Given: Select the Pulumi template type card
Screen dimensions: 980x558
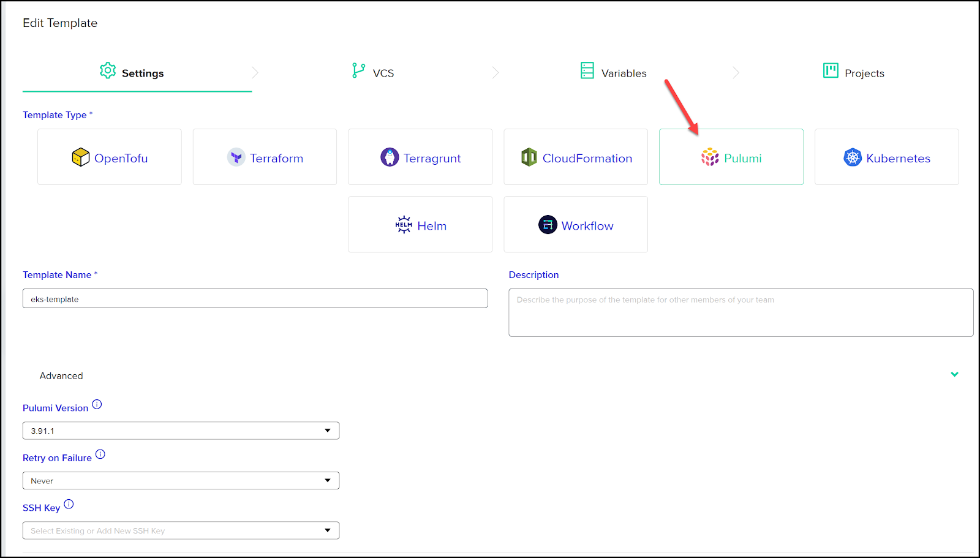Looking at the screenshot, I should (731, 157).
